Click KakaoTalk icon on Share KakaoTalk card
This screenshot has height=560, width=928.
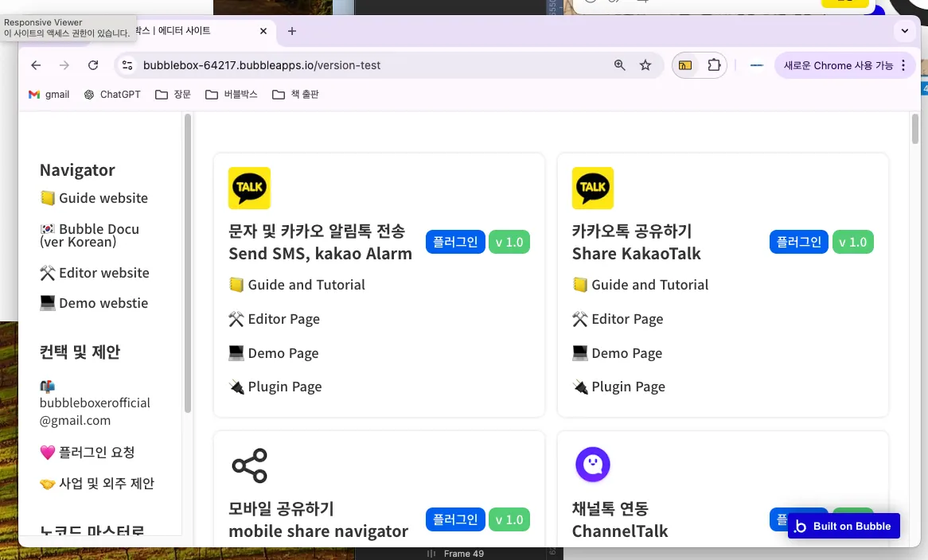592,188
